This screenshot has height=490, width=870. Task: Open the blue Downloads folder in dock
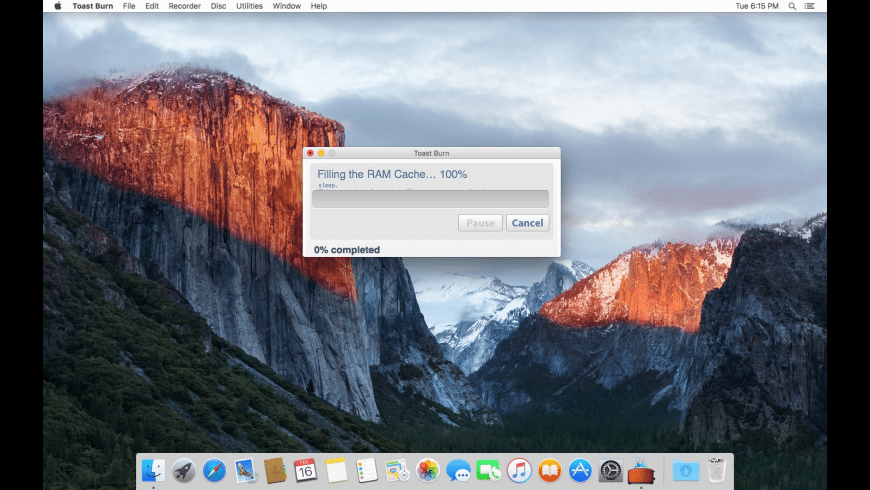point(686,471)
